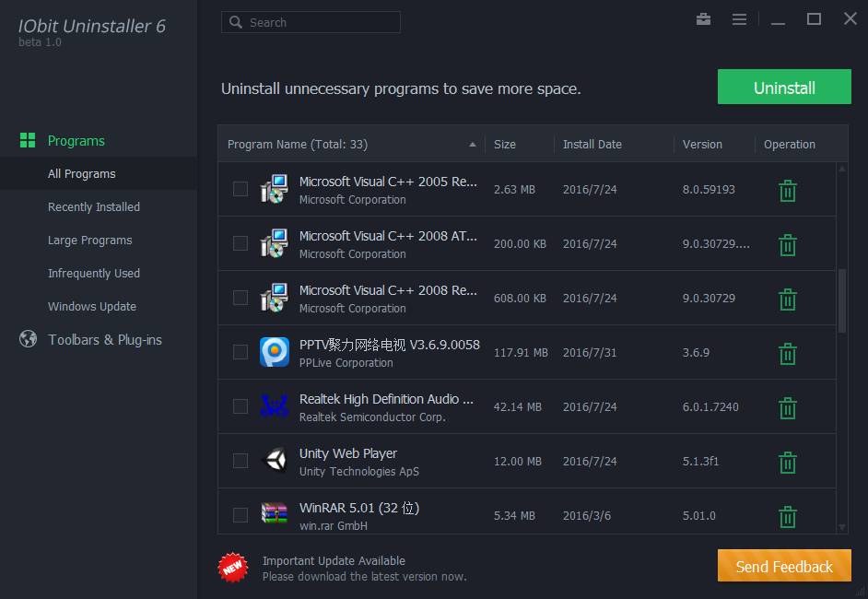Click the red NEW update badge

coord(233,568)
